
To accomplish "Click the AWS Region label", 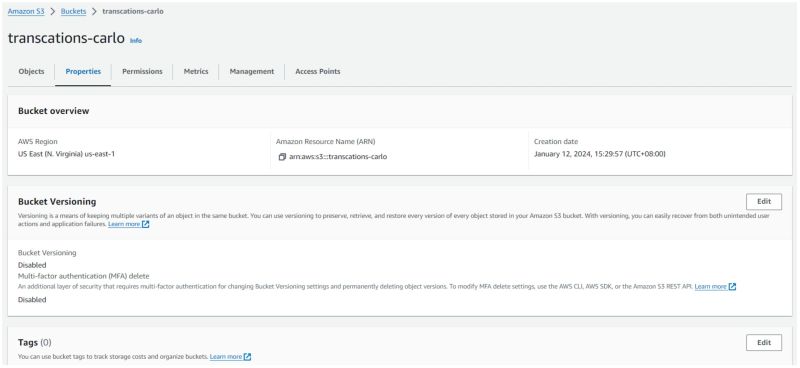I will (x=38, y=142).
